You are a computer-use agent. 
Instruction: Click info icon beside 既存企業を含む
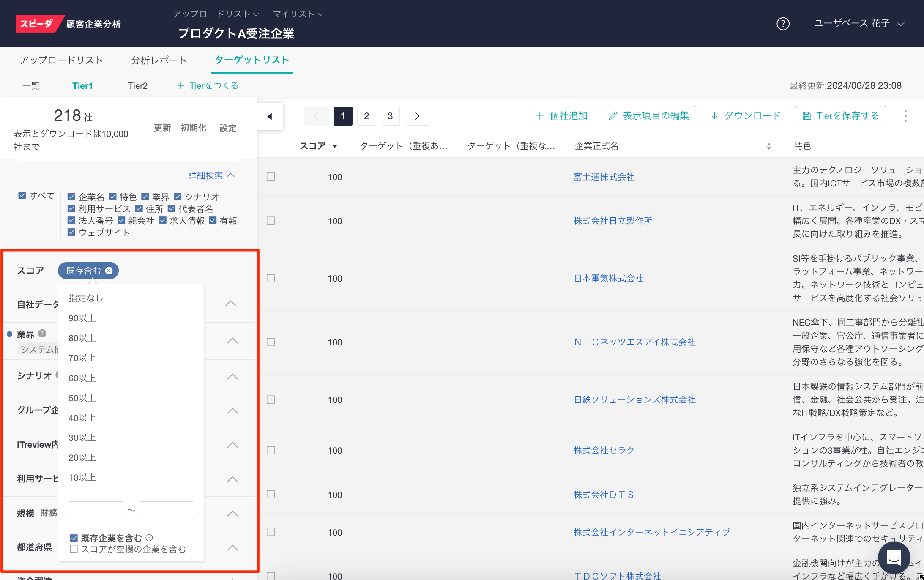point(149,538)
